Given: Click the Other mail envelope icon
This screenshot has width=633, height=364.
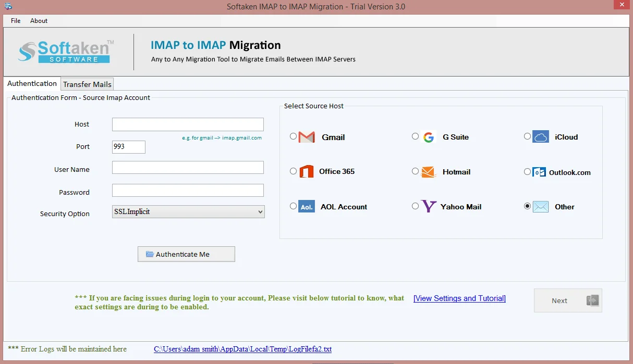Looking at the screenshot, I should [541, 206].
